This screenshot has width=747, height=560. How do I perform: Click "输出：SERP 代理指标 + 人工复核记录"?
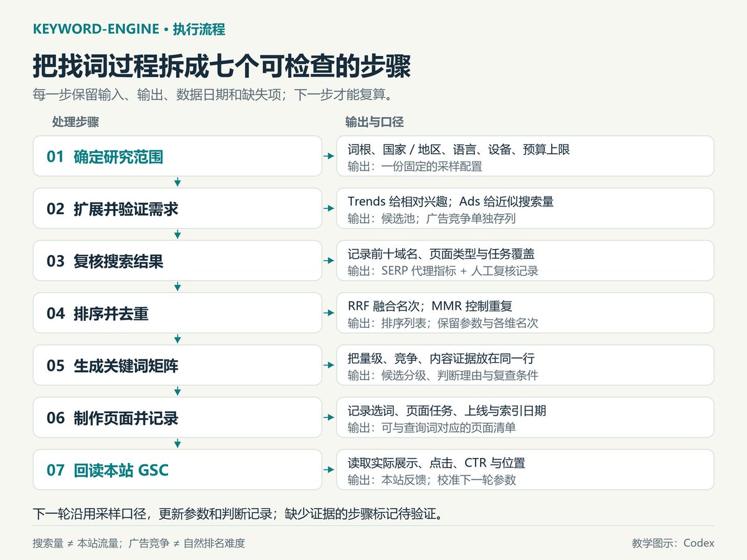443,271
